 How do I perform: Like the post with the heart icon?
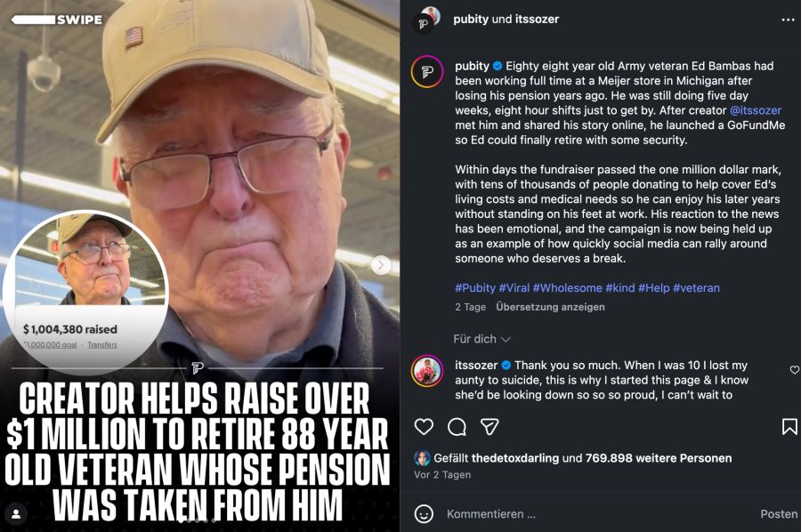point(424,426)
